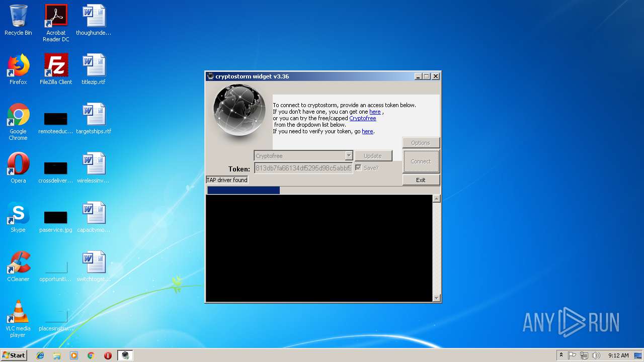The height and width of the screenshot is (362, 644).
Task: Open switchtoget... Word document
Action: pos(94,266)
